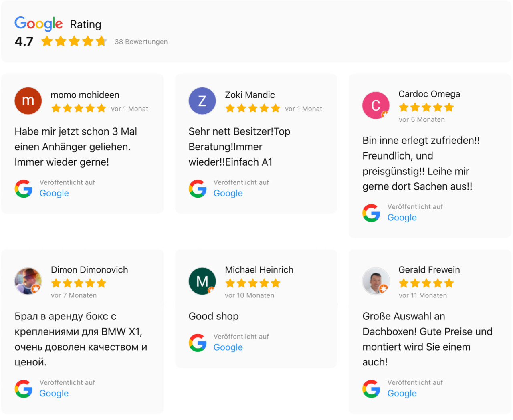Open the Google link under Michael Heinrich's review
The image size is (513, 420).
(228, 347)
